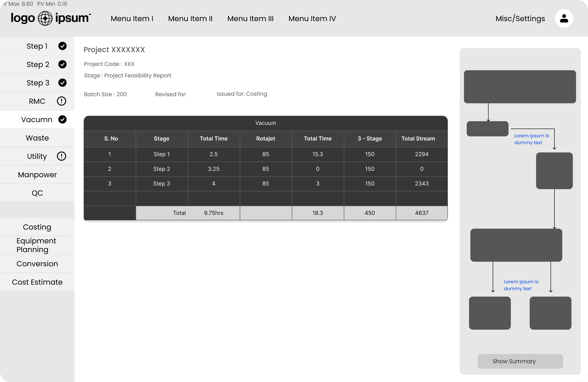Click the Step 3 completed checkmark icon
The width and height of the screenshot is (588, 382).
(x=62, y=83)
